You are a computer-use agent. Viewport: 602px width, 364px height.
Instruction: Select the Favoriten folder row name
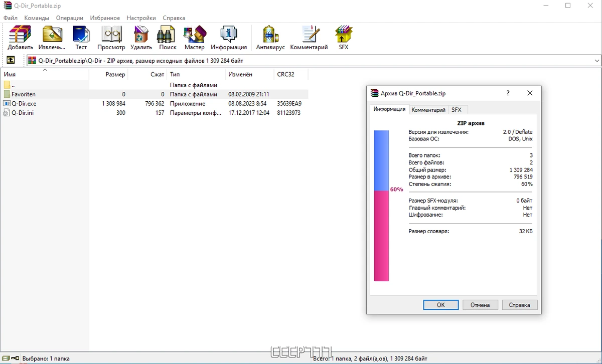pos(24,94)
